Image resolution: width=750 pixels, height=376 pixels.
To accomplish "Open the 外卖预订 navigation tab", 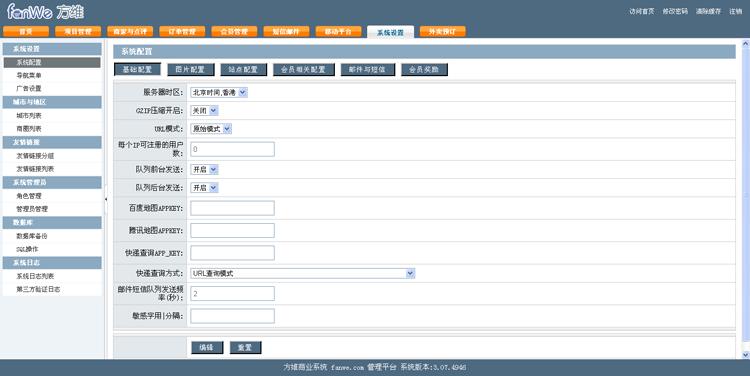I will (x=442, y=32).
